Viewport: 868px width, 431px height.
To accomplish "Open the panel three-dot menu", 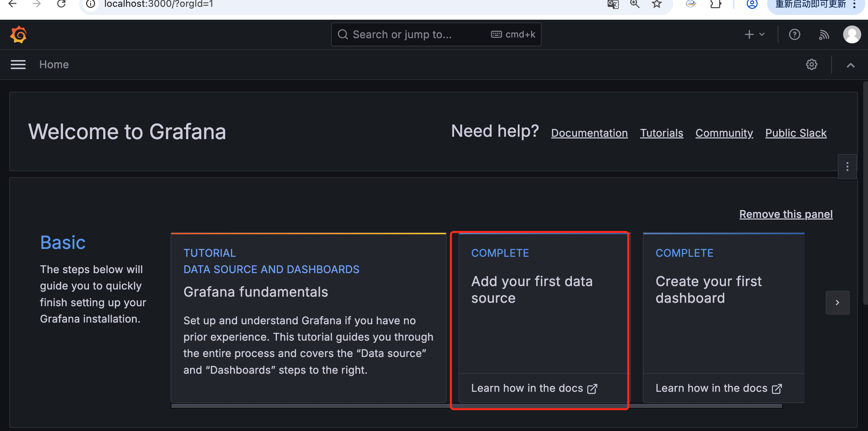I will point(847,167).
